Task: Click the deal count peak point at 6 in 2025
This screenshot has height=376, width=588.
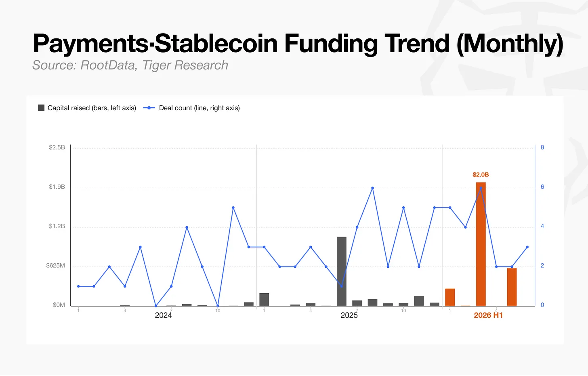Action: (x=372, y=188)
